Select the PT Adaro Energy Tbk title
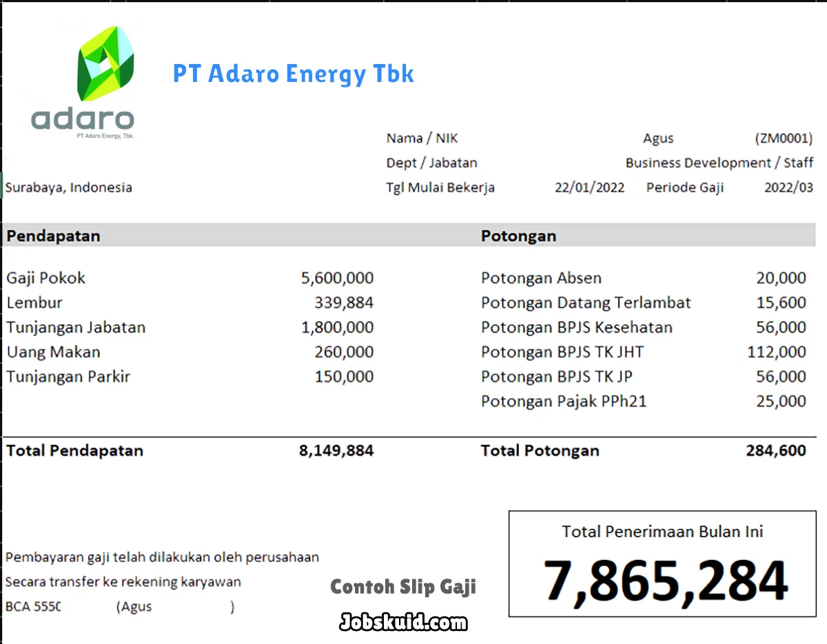Screen dimensions: 827x644 click(x=293, y=74)
